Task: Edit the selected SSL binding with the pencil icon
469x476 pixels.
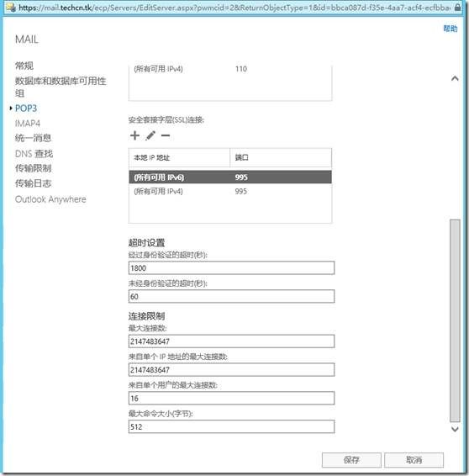Action: pyautogui.click(x=150, y=135)
